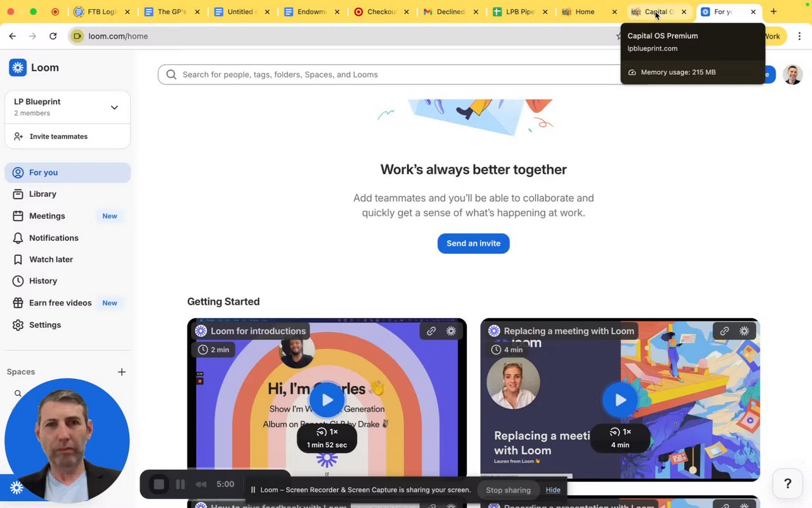Viewport: 812px width, 508px height.
Task: Click the Loom logo in the sidebar
Action: pos(34,67)
